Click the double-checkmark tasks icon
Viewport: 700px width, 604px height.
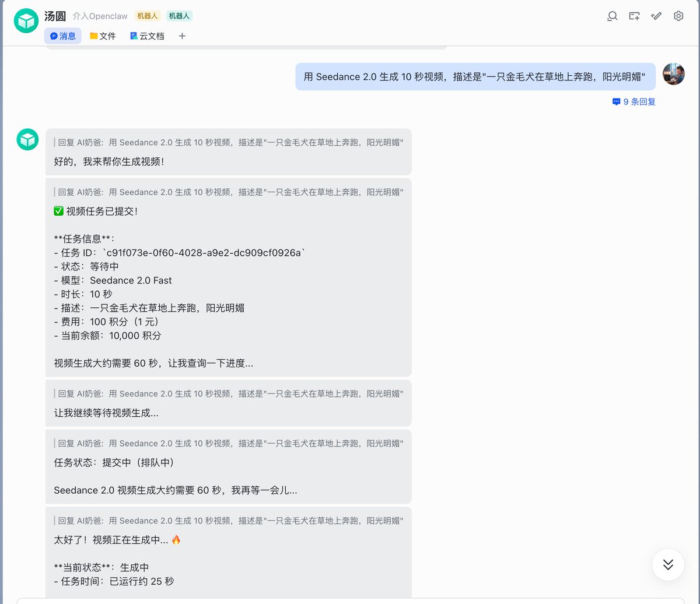pos(656,16)
